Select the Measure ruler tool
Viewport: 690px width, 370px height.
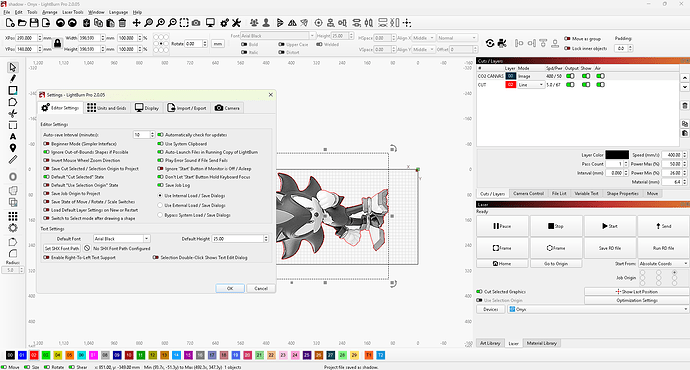click(13, 160)
